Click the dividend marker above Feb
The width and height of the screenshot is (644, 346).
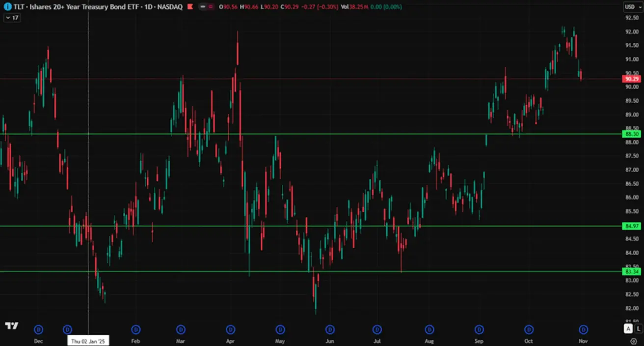(x=136, y=329)
